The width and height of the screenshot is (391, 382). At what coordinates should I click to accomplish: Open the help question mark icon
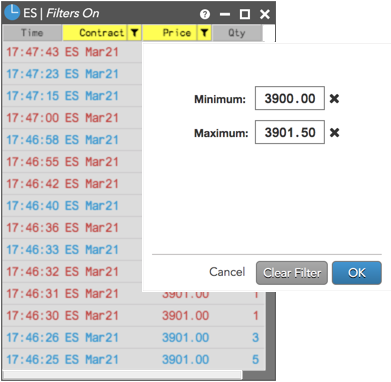click(205, 14)
